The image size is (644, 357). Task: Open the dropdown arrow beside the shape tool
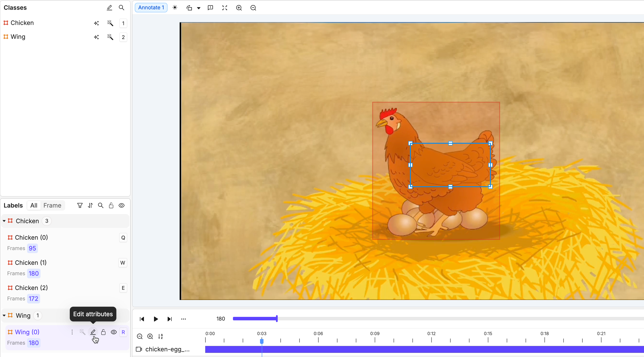pyautogui.click(x=199, y=8)
